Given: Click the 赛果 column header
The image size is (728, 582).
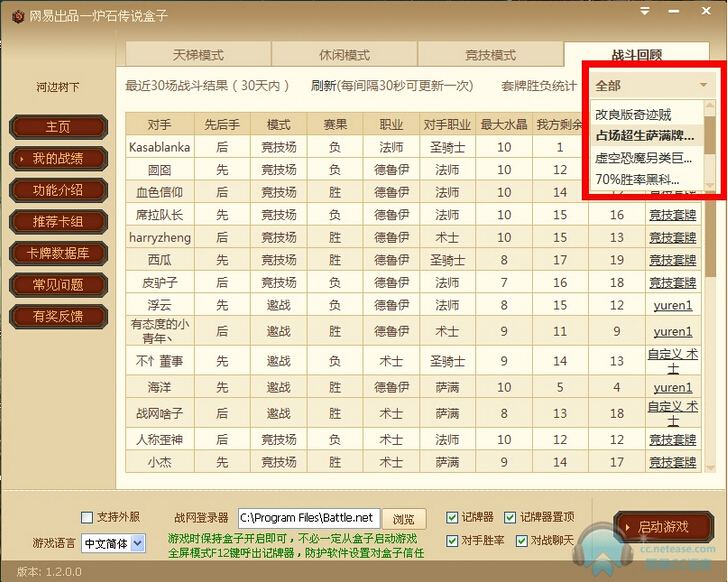Looking at the screenshot, I should pyautogui.click(x=335, y=124).
